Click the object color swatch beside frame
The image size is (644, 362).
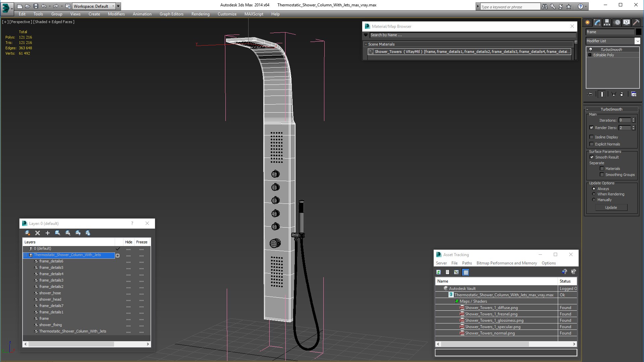pos(638,32)
